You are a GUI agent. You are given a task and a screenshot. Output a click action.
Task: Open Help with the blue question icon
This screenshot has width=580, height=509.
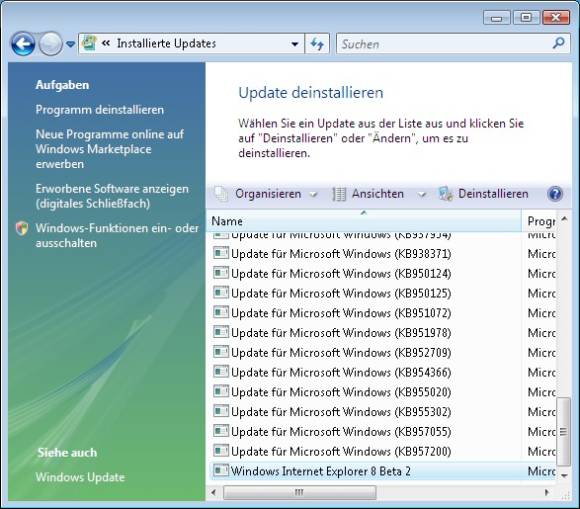tap(555, 194)
